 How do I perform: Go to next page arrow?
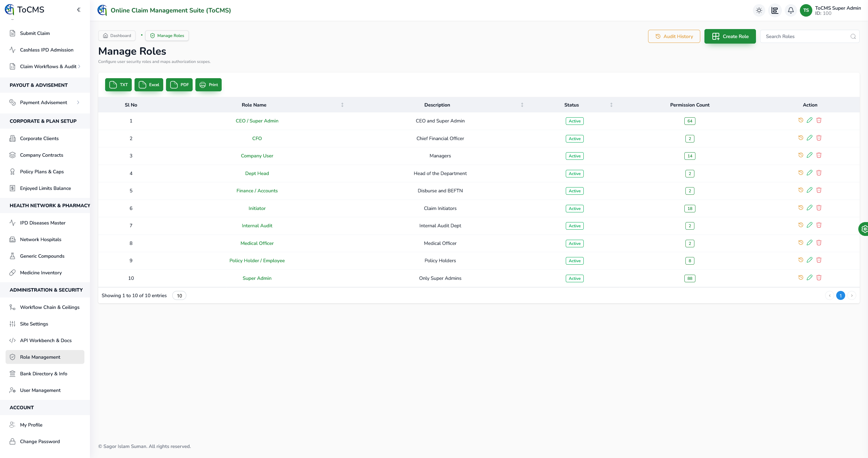tap(852, 296)
